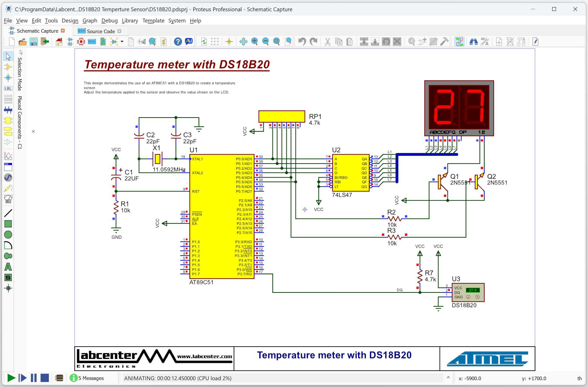Open PCB Layout module icon
Image resolution: width=588 pixels, height=387 pixels.
[x=81, y=42]
